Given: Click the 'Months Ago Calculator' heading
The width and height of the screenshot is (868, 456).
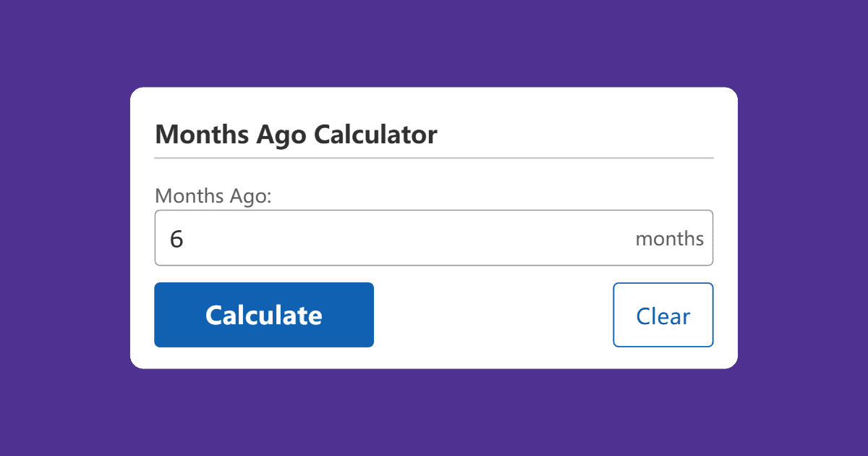Looking at the screenshot, I should (296, 135).
